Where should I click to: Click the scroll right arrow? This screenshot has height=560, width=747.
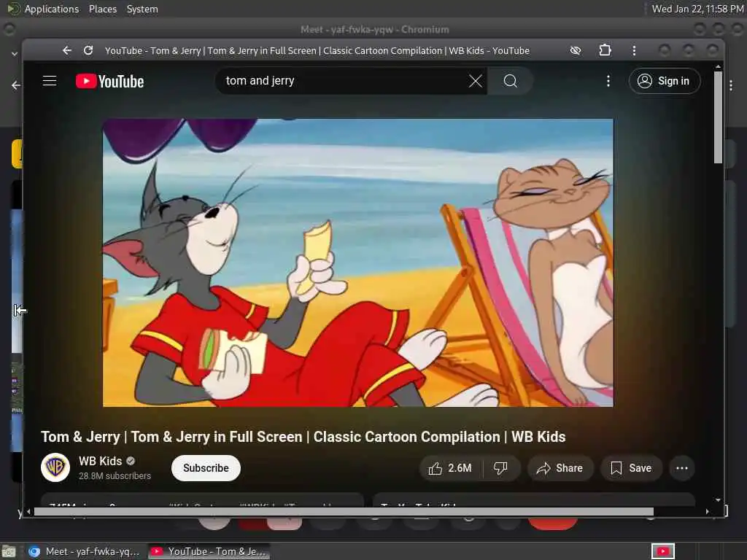pyautogui.click(x=708, y=511)
